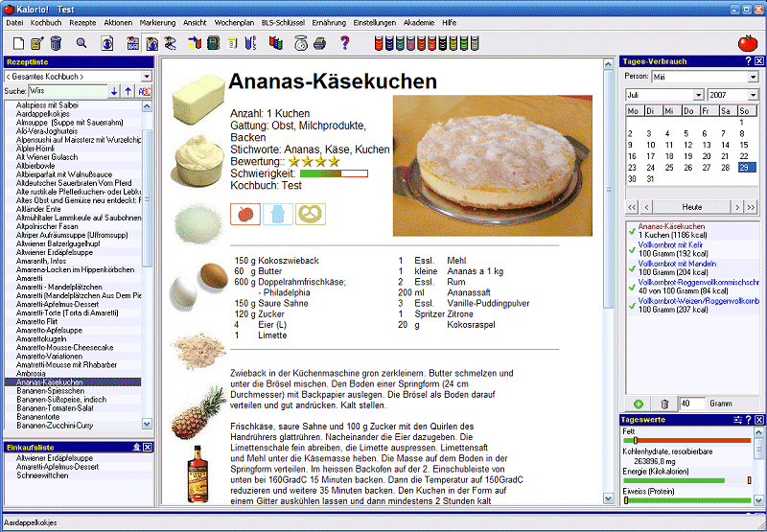Select Amaretti-Apfelsuppe in recipe list
Image resolution: width=767 pixels, height=532 pixels.
[x=50, y=329]
